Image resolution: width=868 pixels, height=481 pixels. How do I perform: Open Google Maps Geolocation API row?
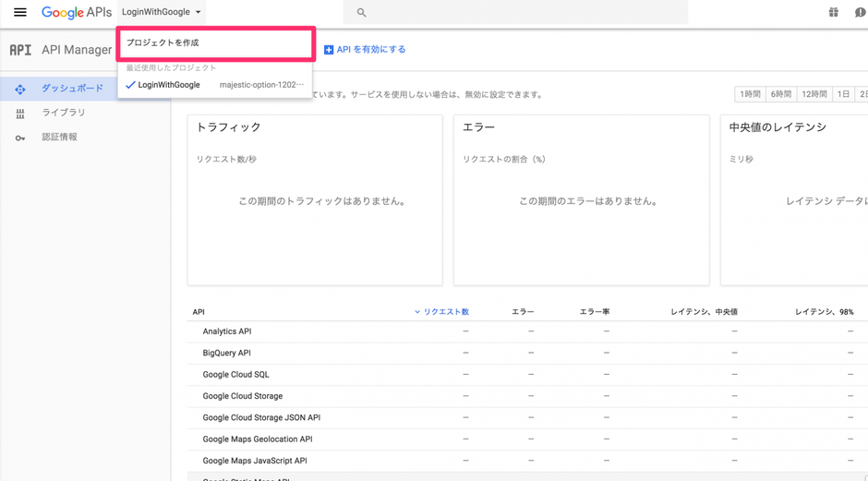click(x=527, y=439)
